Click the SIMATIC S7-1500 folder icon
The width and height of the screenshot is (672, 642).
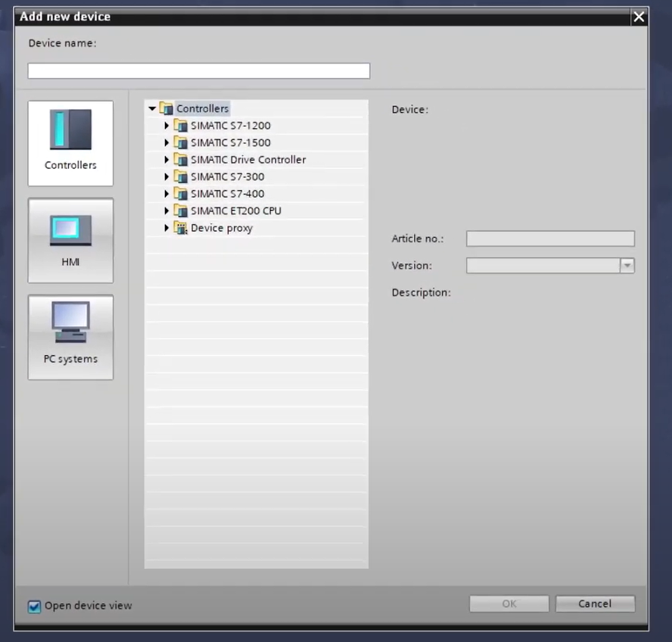(181, 143)
